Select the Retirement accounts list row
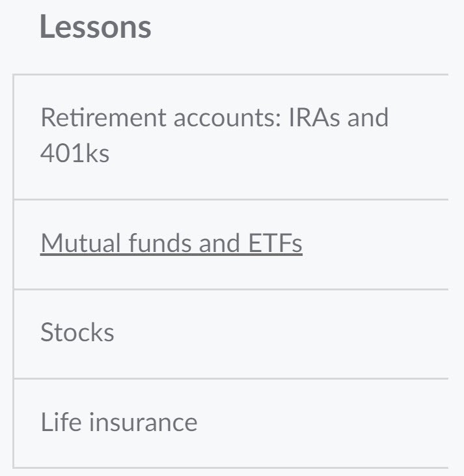This screenshot has width=464, height=476. [231, 136]
